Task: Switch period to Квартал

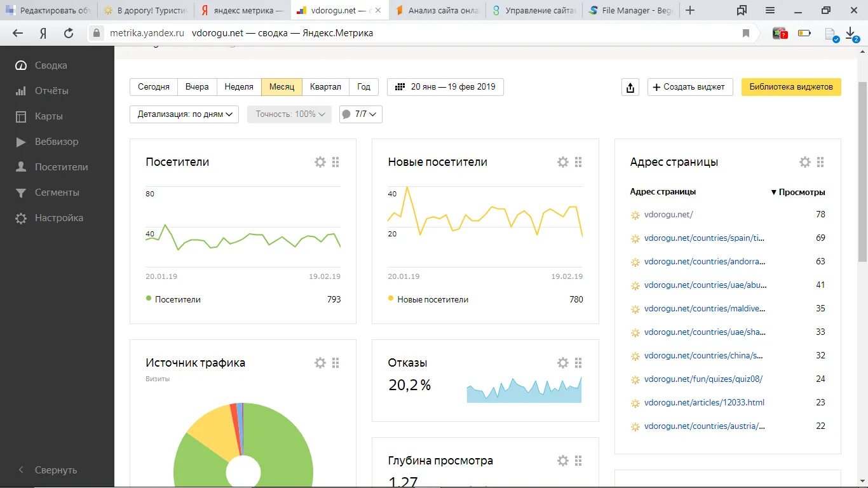Action: click(x=325, y=87)
